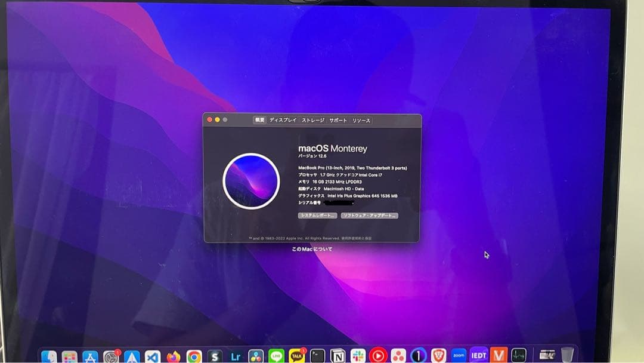
Task: Open the ストレージ (Storage) tab
Action: pos(312,121)
